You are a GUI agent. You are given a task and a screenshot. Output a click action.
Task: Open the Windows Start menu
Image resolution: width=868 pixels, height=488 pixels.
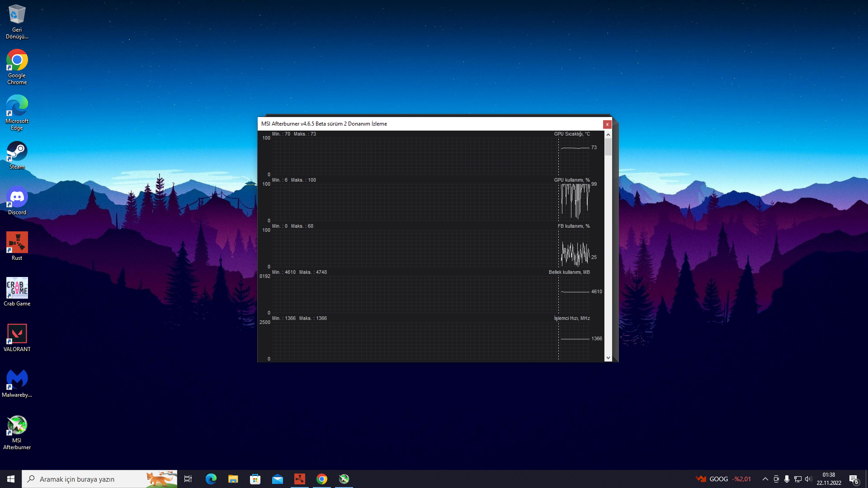tap(11, 479)
